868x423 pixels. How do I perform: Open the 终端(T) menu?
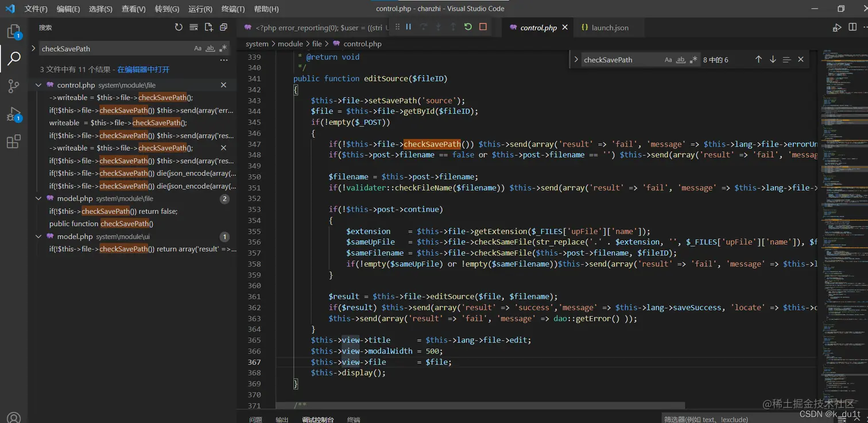[x=232, y=9]
